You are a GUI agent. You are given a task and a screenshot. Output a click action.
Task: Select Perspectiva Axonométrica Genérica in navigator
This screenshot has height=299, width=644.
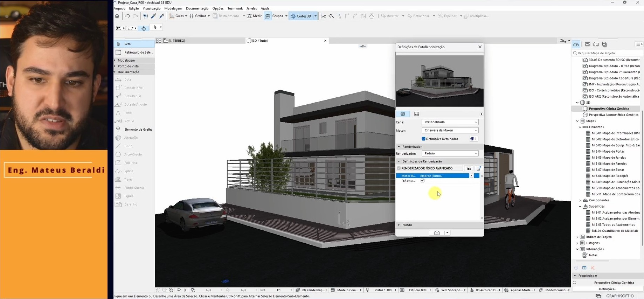[614, 115]
